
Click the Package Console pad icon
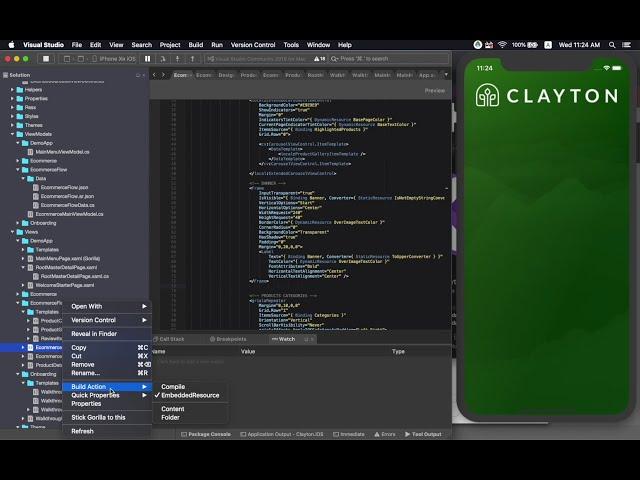184,434
